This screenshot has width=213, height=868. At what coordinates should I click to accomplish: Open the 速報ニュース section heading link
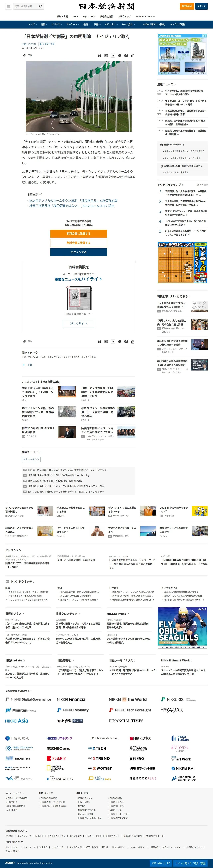pyautogui.click(x=166, y=85)
